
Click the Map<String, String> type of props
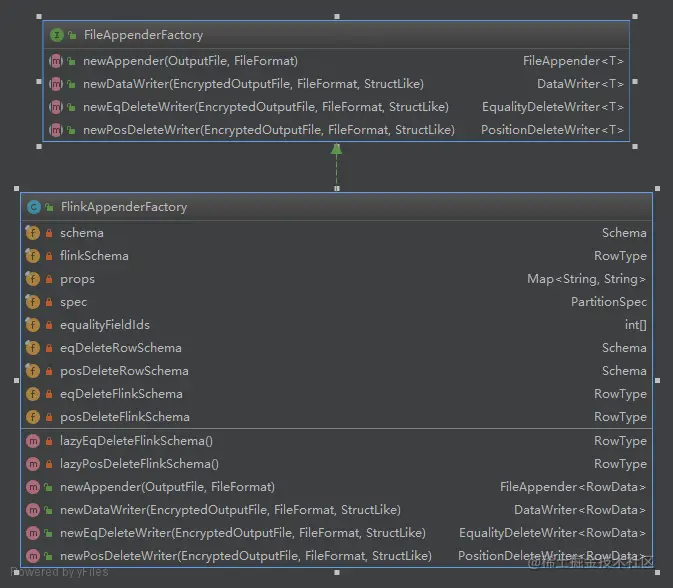pos(587,279)
